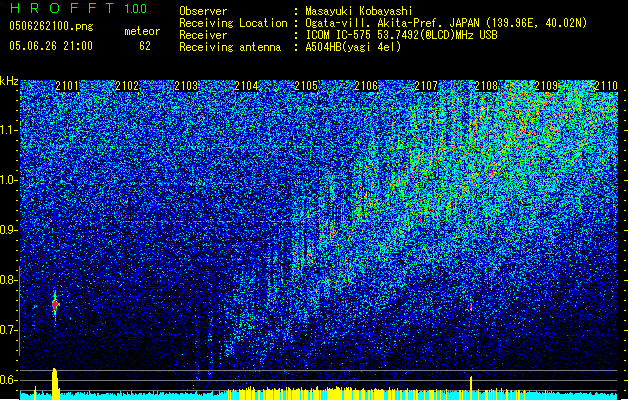Click the 0.8 frequency axis label
629x400 pixels.
(9, 280)
